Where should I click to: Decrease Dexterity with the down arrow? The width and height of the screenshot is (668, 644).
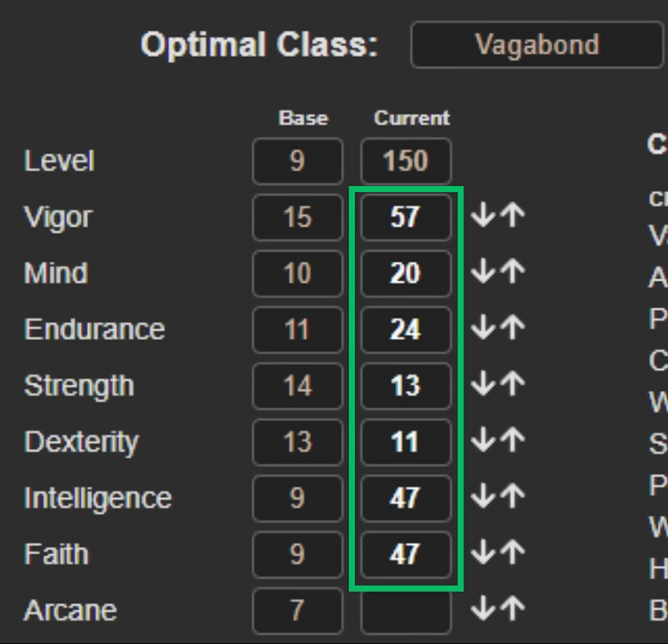point(484,441)
